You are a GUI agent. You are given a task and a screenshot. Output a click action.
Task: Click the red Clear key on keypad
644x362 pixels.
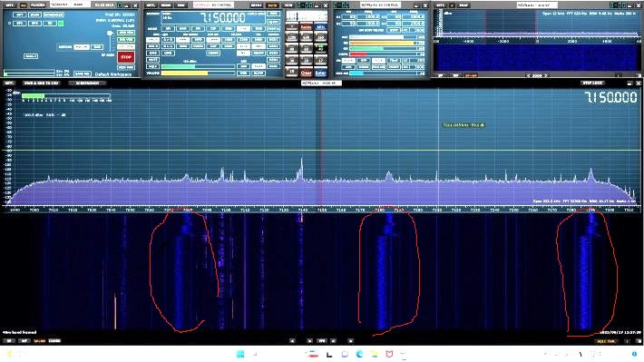point(306,73)
